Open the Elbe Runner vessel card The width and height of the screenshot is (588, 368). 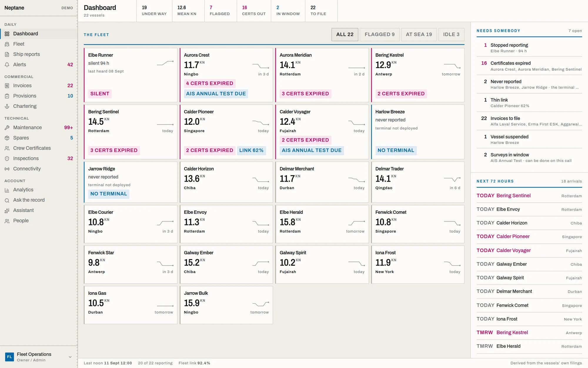click(131, 75)
